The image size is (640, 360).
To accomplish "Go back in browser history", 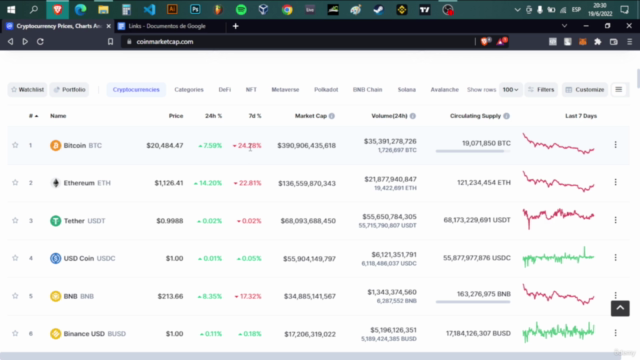I will [x=11, y=42].
